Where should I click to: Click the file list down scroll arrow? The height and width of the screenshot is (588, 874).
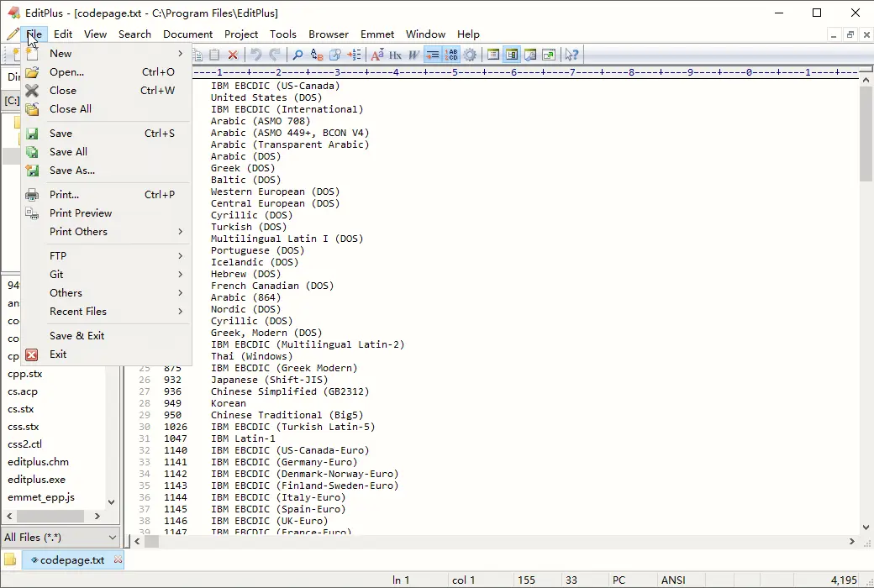[x=112, y=501]
